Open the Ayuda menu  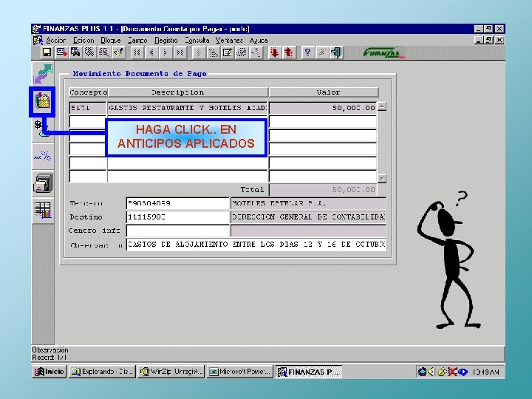[x=259, y=41]
